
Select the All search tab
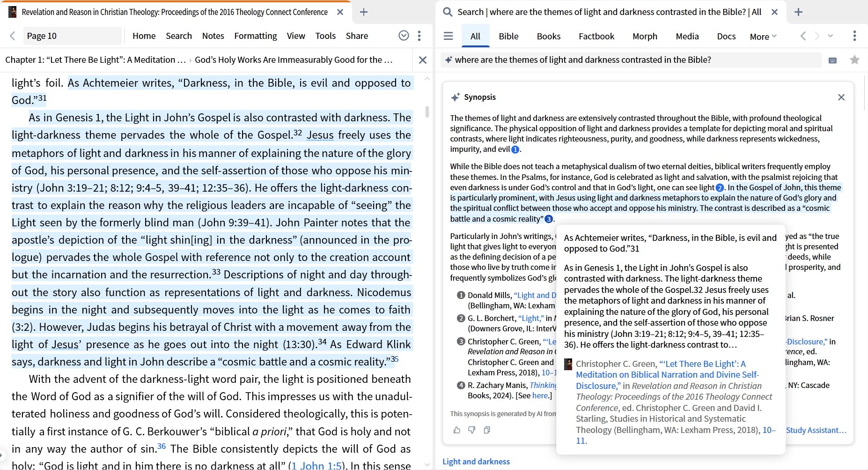(475, 36)
